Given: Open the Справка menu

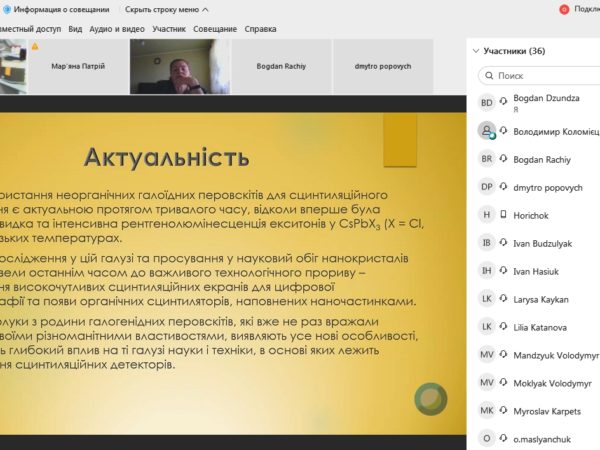Looking at the screenshot, I should click(x=261, y=29).
